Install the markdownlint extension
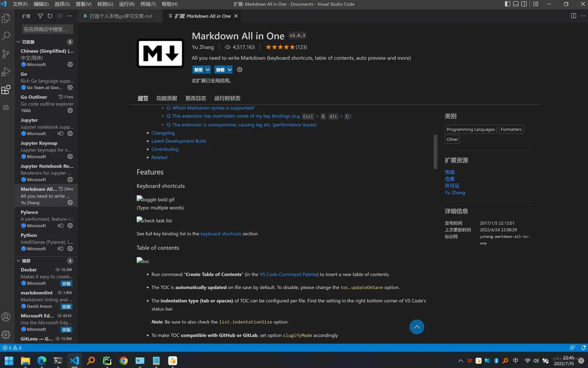 click(x=66, y=306)
